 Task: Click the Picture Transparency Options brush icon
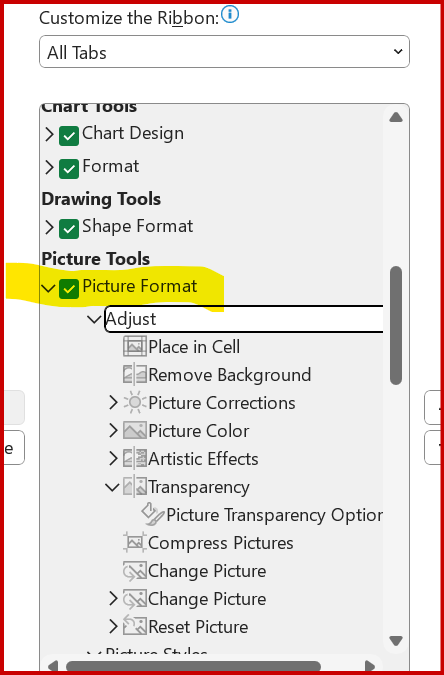coord(152,514)
